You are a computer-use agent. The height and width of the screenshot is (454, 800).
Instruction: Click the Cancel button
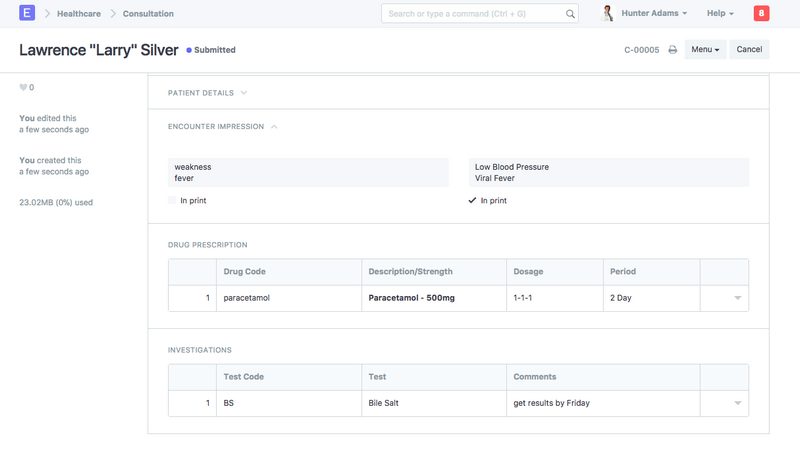749,50
